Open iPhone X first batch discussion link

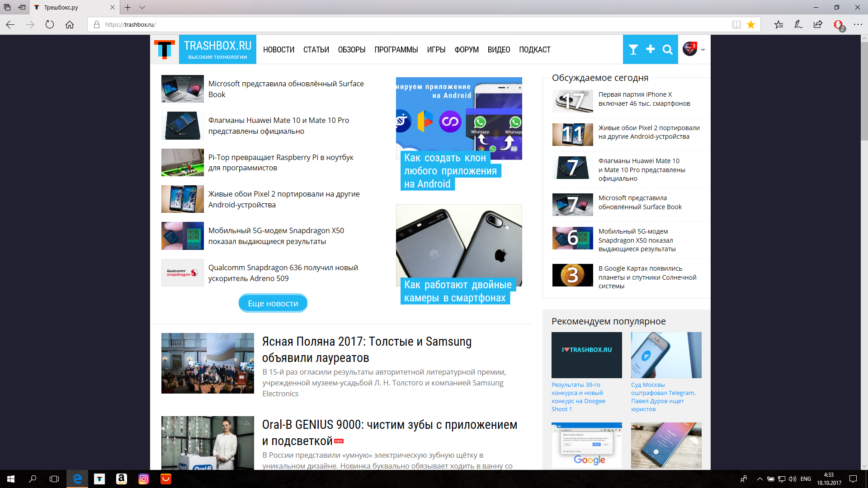(644, 99)
